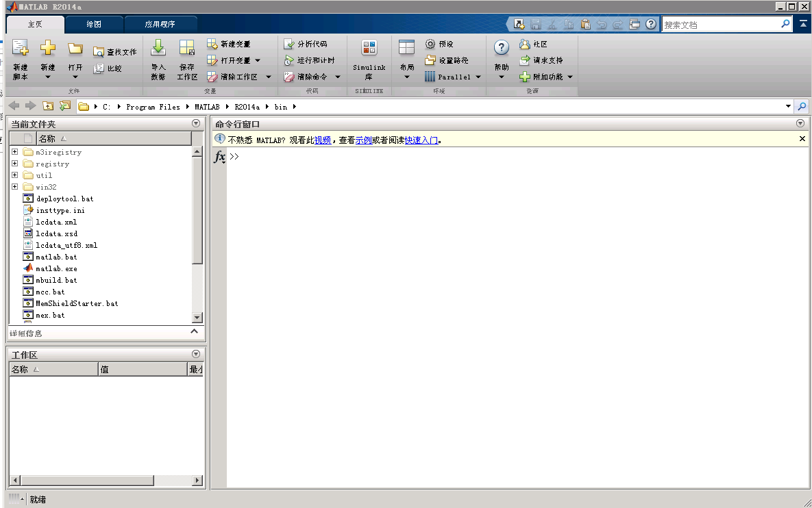This screenshot has height=508, width=812.
Task: Go up one folder level in address bar
Action: coord(48,106)
